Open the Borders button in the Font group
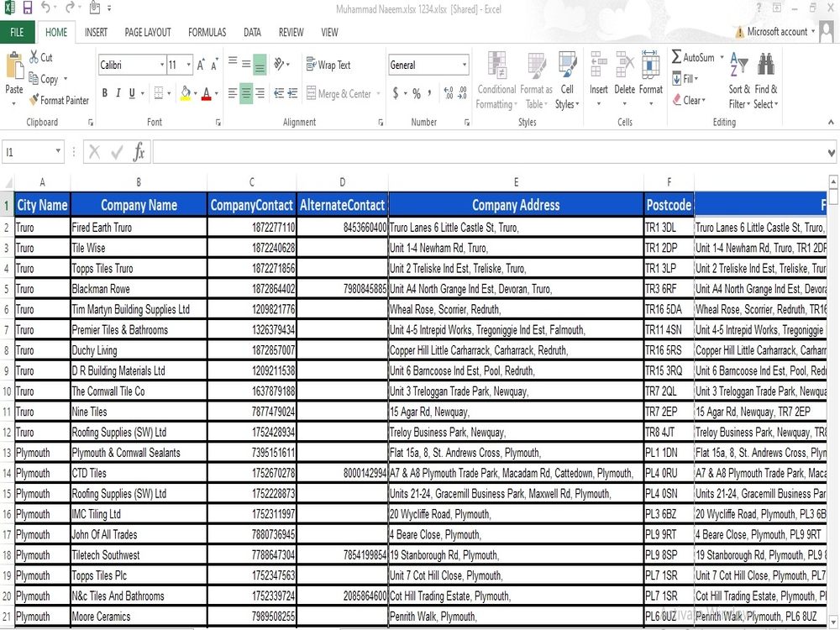 [x=159, y=93]
